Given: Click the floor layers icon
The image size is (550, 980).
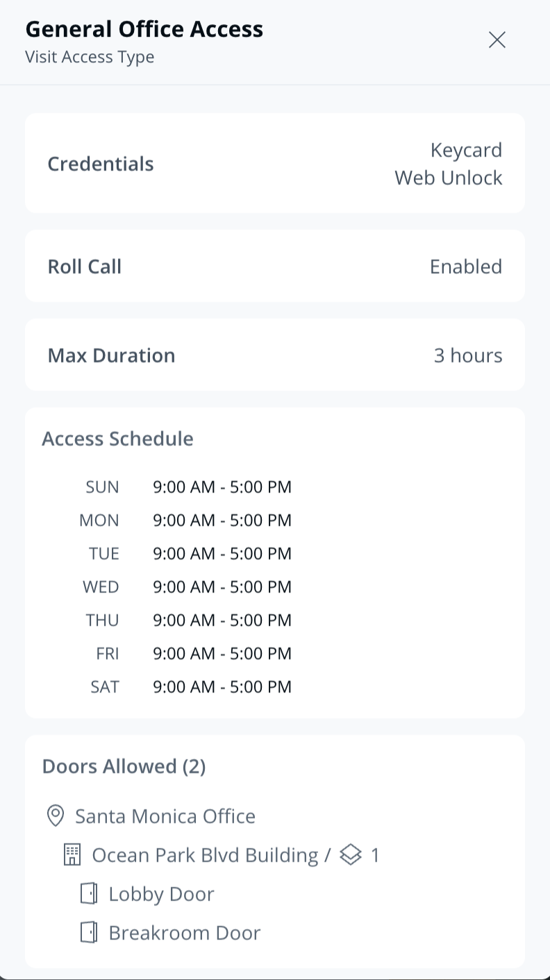Looking at the screenshot, I should (351, 855).
